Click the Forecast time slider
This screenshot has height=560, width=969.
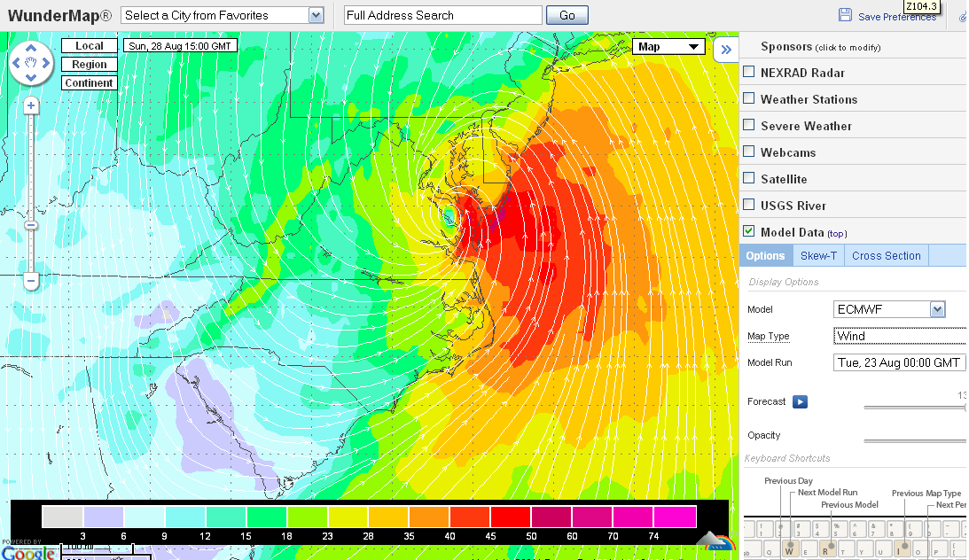(915, 408)
